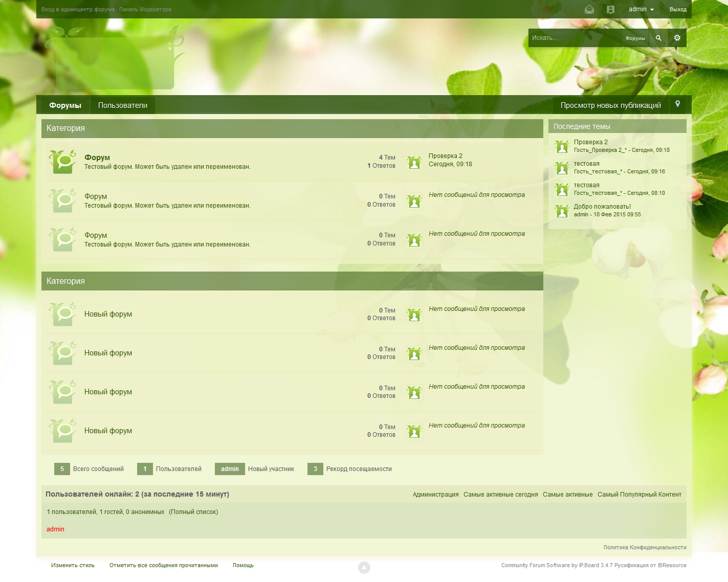Open the notifications icon in top bar

click(x=610, y=9)
